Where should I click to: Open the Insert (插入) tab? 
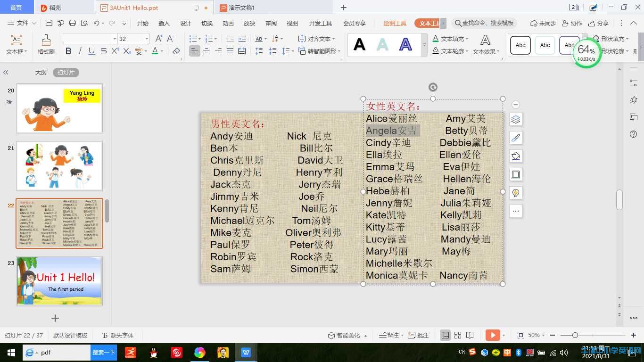[x=164, y=23]
